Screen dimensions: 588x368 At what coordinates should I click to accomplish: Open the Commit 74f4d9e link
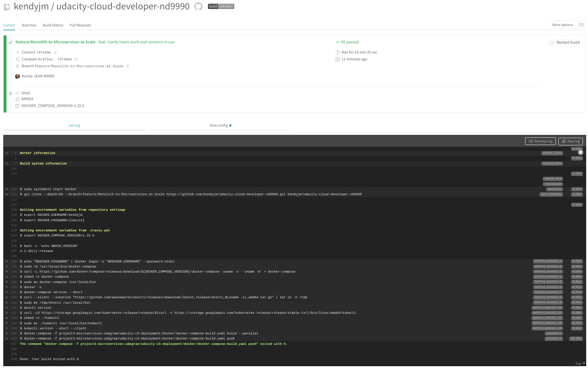pyautogui.click(x=36, y=52)
